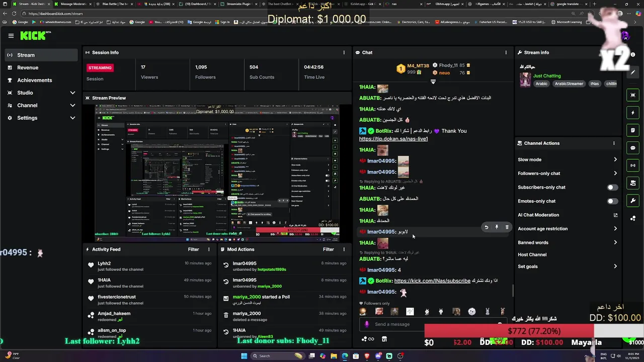Click the infinity points icon below chat
The width and height of the screenshot is (644, 362).
coord(368,339)
